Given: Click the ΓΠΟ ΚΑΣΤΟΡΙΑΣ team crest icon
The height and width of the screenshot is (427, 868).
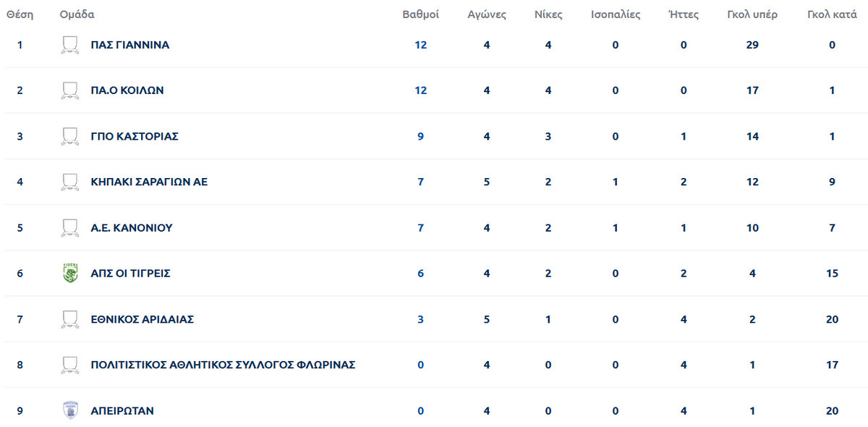Looking at the screenshot, I should (x=70, y=136).
